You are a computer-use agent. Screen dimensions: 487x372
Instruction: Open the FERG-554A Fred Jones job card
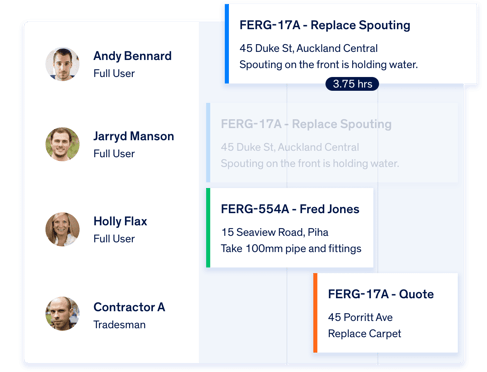tap(290, 228)
